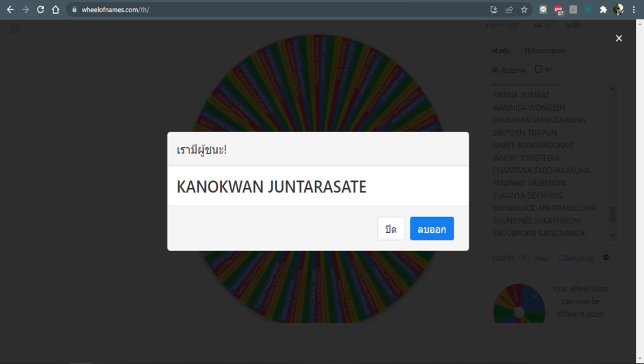The height and width of the screenshot is (364, 644).
Task: Click the เวอร์ชัน 190 version label
Action: coord(511,258)
